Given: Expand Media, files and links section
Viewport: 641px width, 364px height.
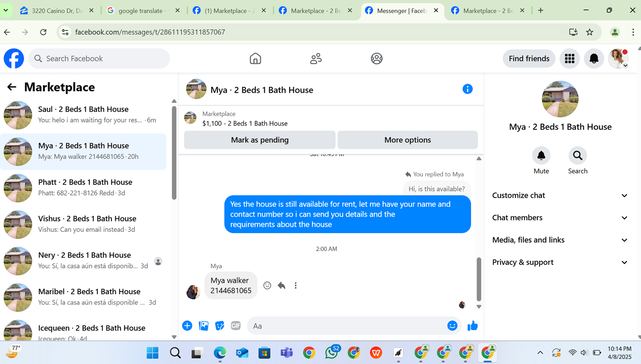Looking at the screenshot, I should pyautogui.click(x=560, y=240).
